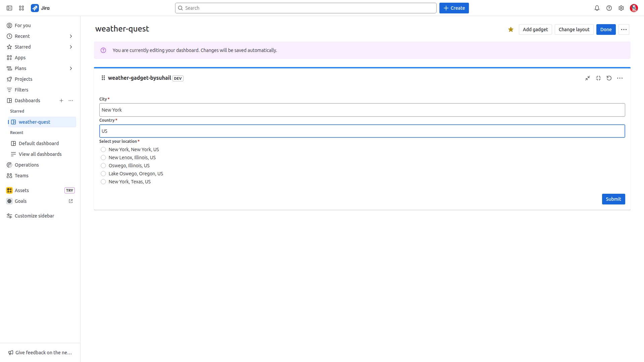The image size is (644, 362).
Task: Expand the Starred sidebar chevron
Action: coord(71,47)
